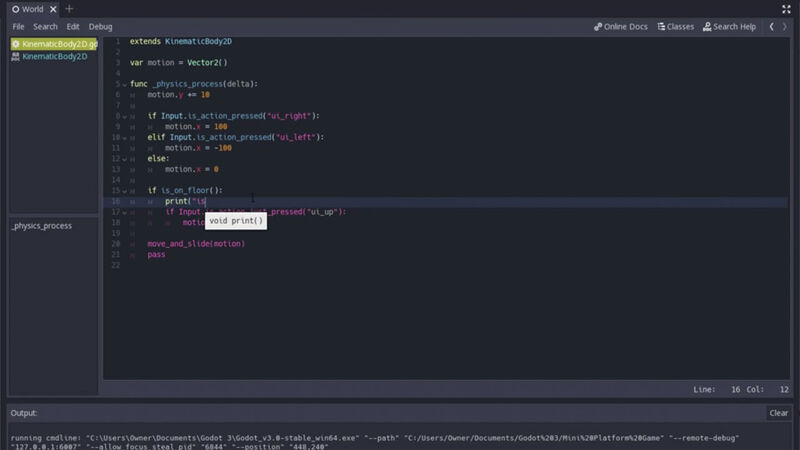Click line number 1 in gutter
The image size is (800, 450).
118,41
